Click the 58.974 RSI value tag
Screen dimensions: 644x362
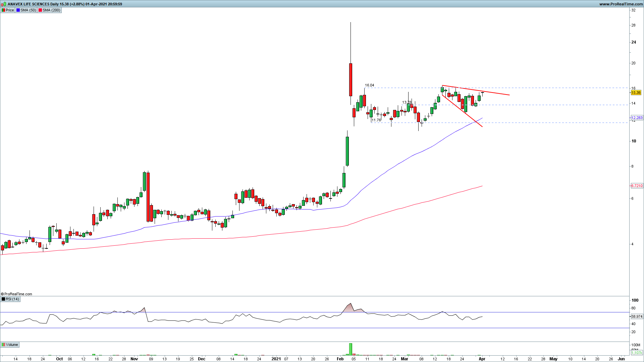[x=637, y=316]
